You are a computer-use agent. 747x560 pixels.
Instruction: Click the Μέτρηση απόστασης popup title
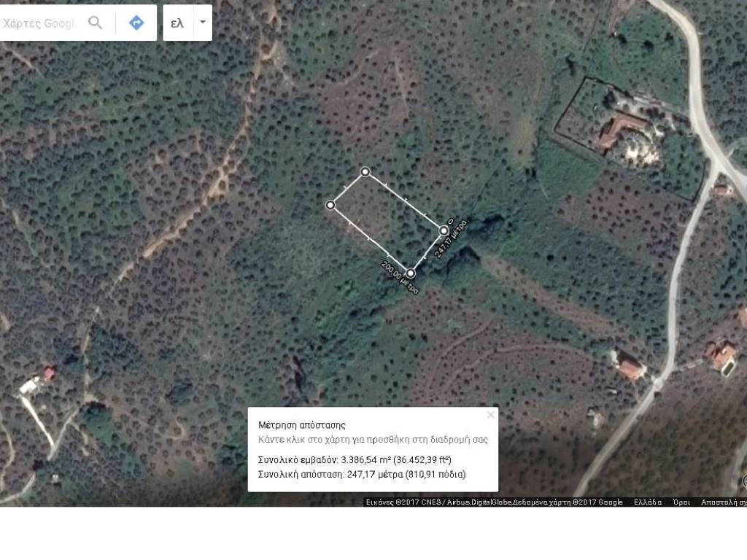[x=302, y=424]
